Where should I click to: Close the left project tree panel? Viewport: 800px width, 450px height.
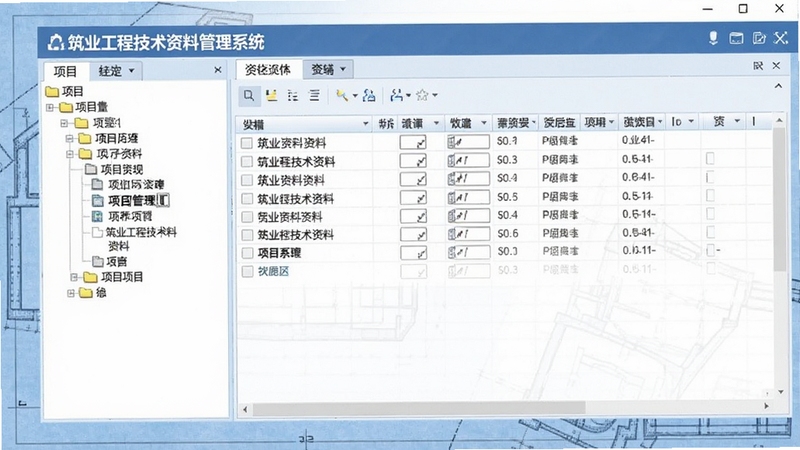(218, 70)
